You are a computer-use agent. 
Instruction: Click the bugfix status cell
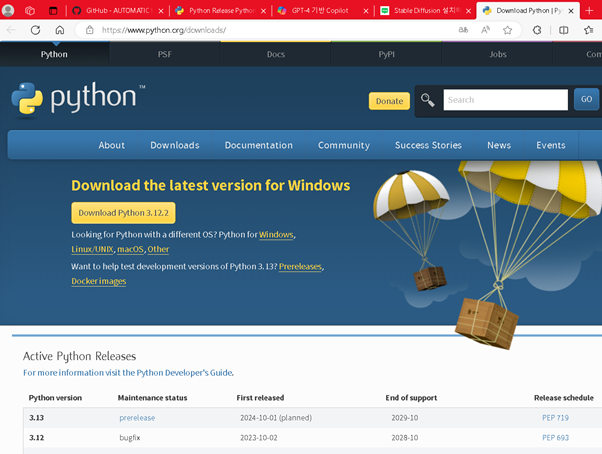coord(130,437)
